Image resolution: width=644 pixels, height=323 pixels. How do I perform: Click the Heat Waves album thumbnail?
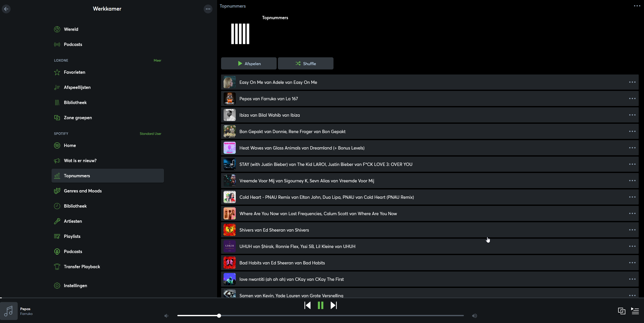[229, 148]
